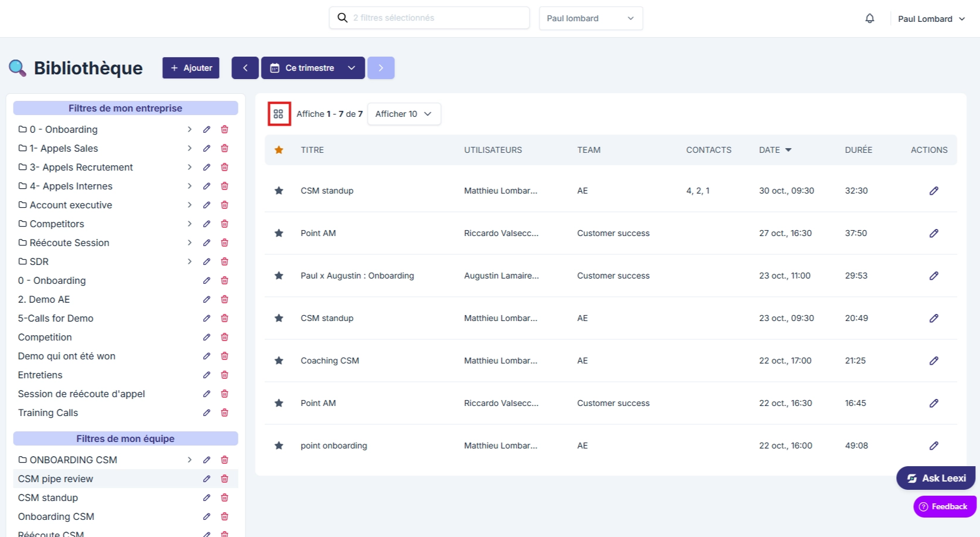Click the TITRE column header
This screenshot has height=537, width=980.
pyautogui.click(x=312, y=150)
